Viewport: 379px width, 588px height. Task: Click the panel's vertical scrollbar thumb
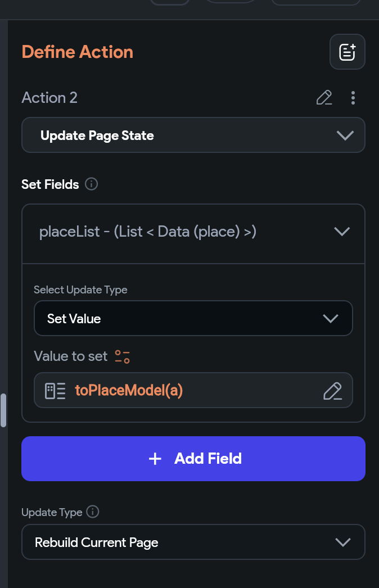click(3, 410)
